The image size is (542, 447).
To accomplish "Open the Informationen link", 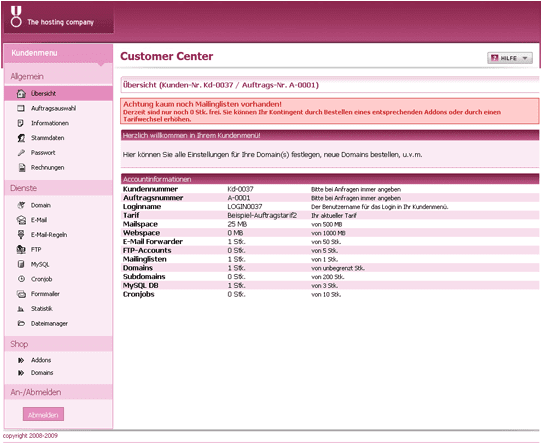I will [x=50, y=123].
